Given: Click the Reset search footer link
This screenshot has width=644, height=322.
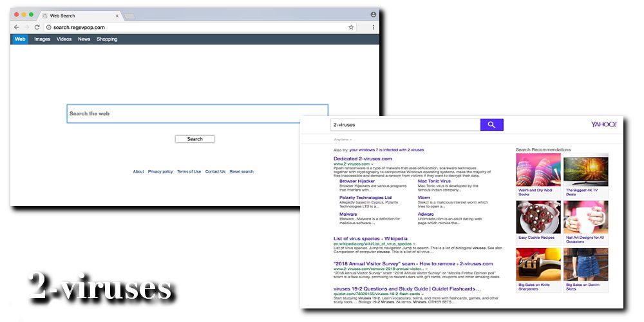Looking at the screenshot, I should click(x=241, y=172).
